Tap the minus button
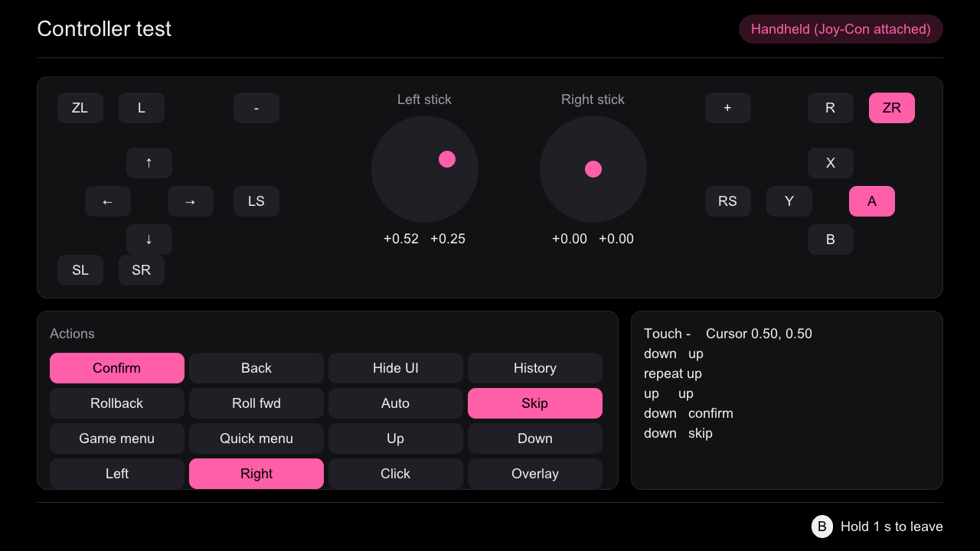980x551 pixels. [256, 108]
